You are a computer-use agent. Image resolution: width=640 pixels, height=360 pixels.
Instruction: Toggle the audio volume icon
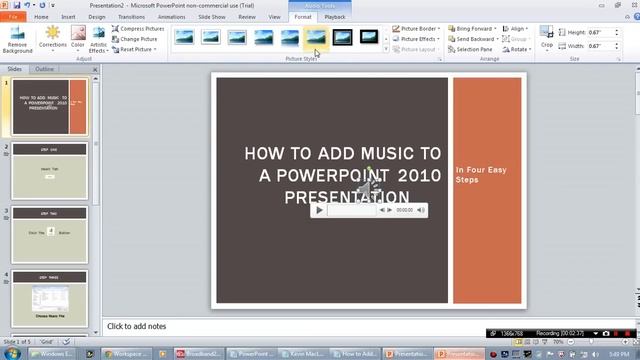(x=421, y=210)
